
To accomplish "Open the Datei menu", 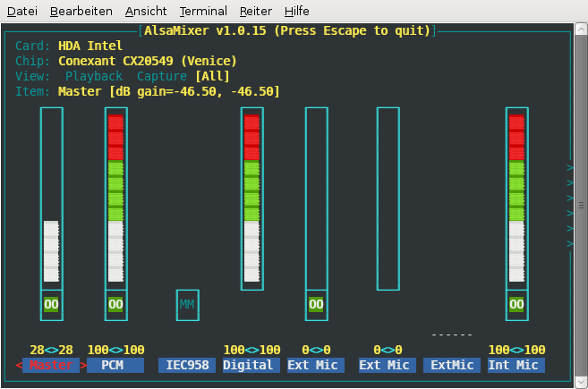I will click(22, 12).
